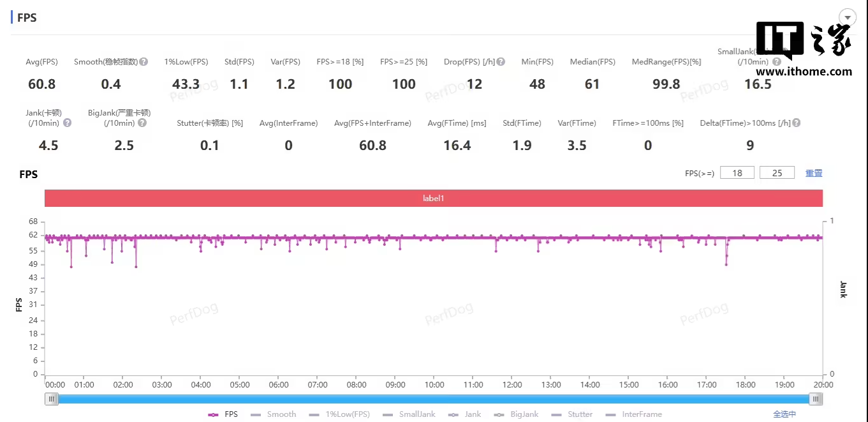
Task: Enable the 1%Low(FPS) legend series
Action: (x=339, y=414)
